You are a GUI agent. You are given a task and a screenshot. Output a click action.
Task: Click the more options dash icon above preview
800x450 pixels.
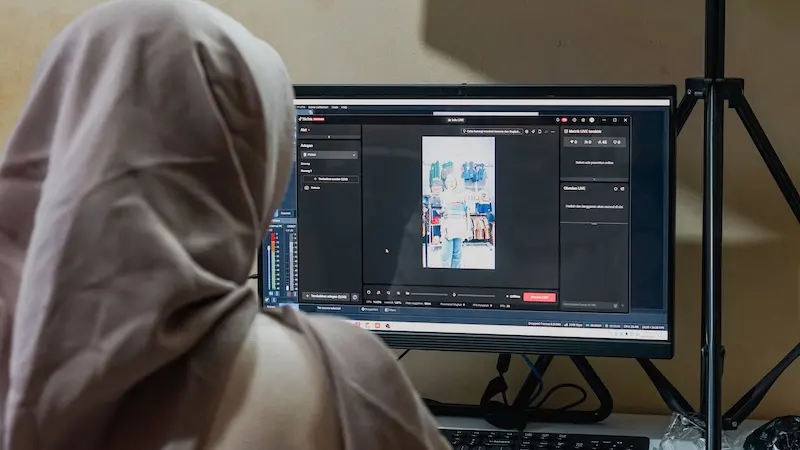point(553,132)
